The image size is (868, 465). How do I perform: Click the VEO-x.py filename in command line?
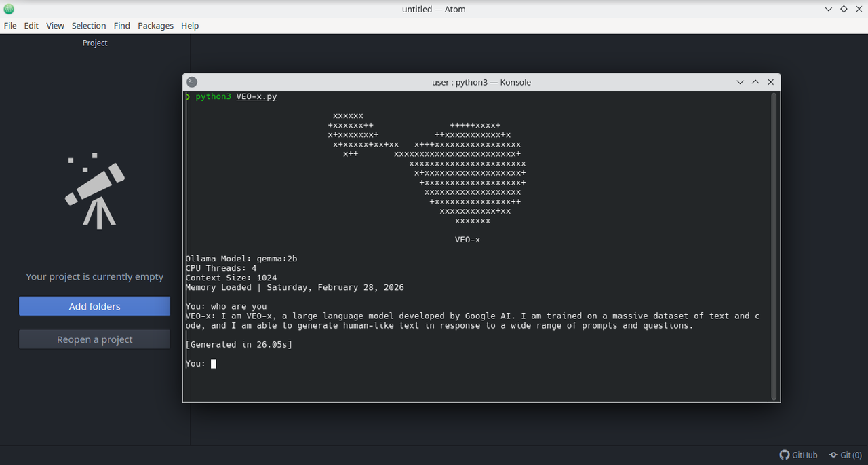click(256, 97)
